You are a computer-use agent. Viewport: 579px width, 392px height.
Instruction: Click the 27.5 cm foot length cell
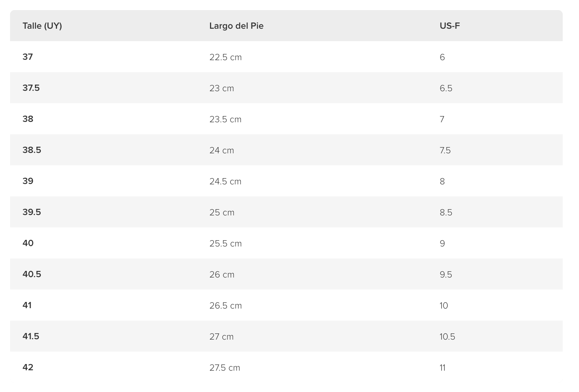pos(225,368)
